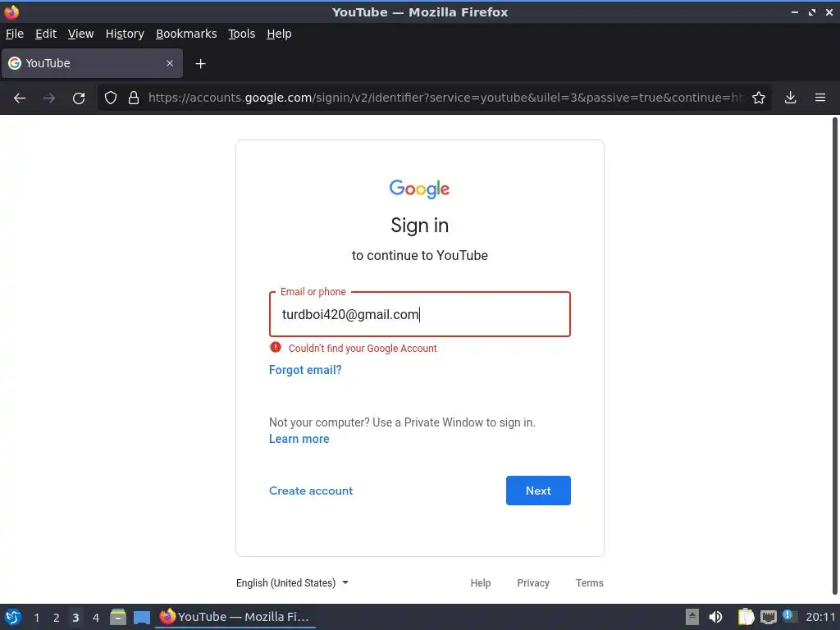Image resolution: width=840 pixels, height=630 pixels.
Task: Click the Email or phone input field
Action: point(420,314)
